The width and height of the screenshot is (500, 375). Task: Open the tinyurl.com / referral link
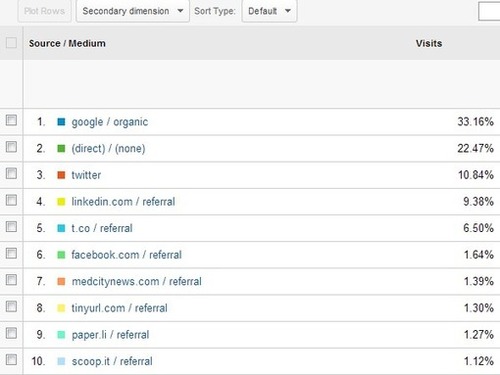pyautogui.click(x=119, y=308)
